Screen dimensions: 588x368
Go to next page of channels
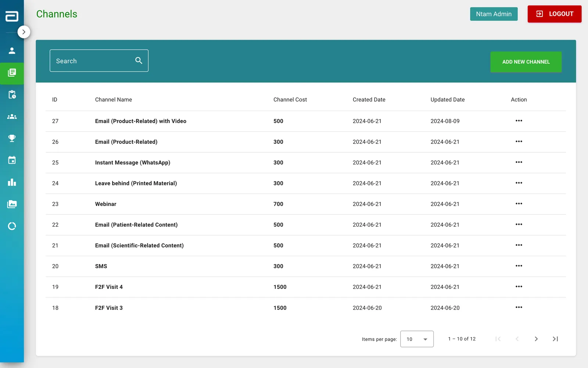pyautogui.click(x=536, y=339)
